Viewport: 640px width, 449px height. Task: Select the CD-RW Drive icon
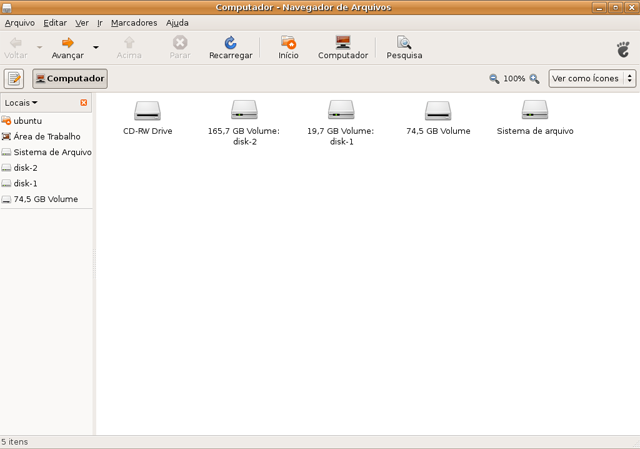tap(147, 110)
